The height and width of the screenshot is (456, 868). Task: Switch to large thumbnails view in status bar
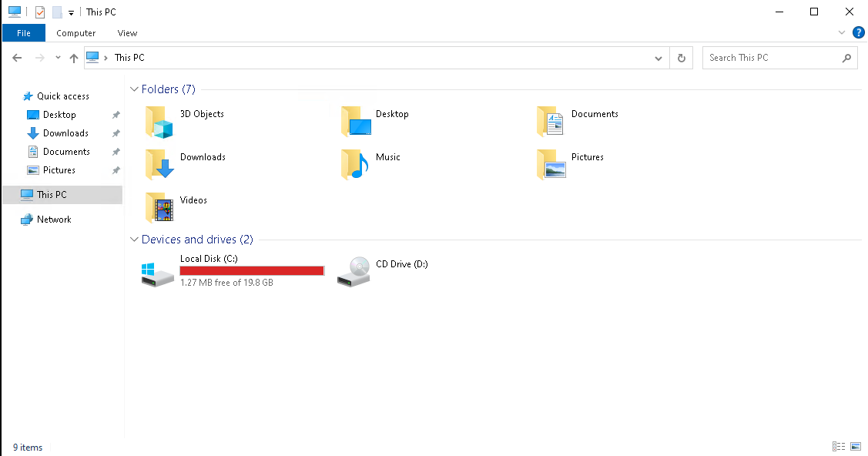[856, 447]
